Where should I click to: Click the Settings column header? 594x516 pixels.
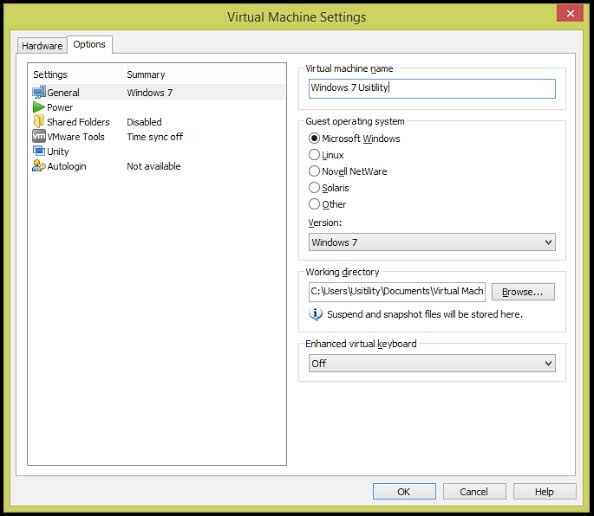[x=50, y=75]
